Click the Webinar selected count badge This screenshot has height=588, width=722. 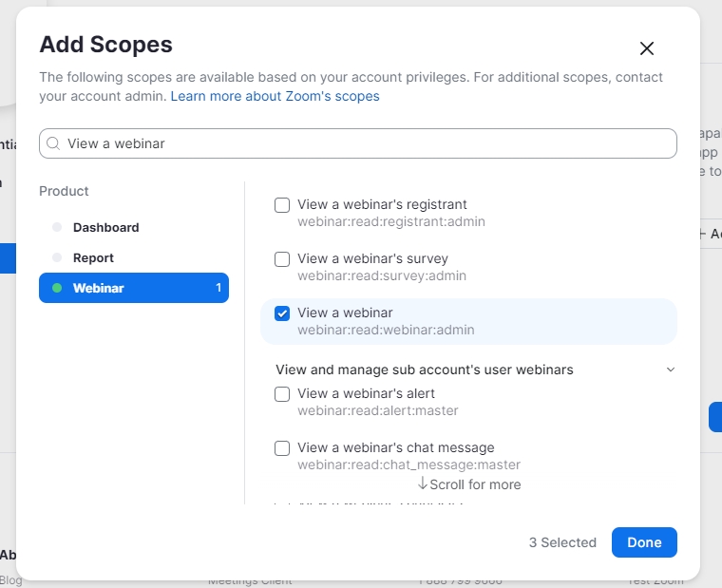218,288
